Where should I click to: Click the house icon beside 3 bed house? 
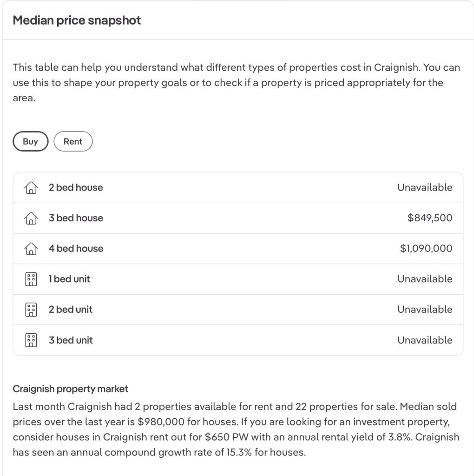pos(31,218)
